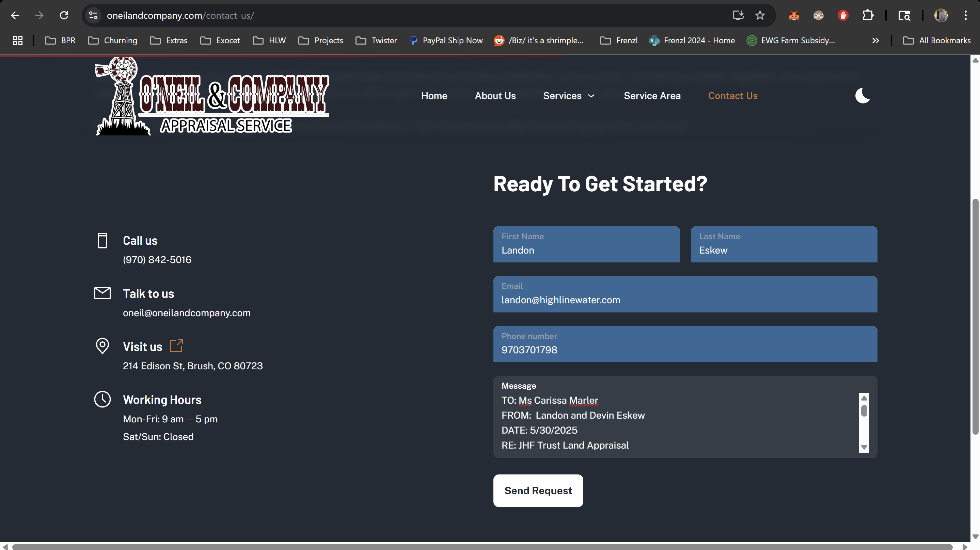Open the Projects bookmarks folder
980x550 pixels.
(x=321, y=40)
